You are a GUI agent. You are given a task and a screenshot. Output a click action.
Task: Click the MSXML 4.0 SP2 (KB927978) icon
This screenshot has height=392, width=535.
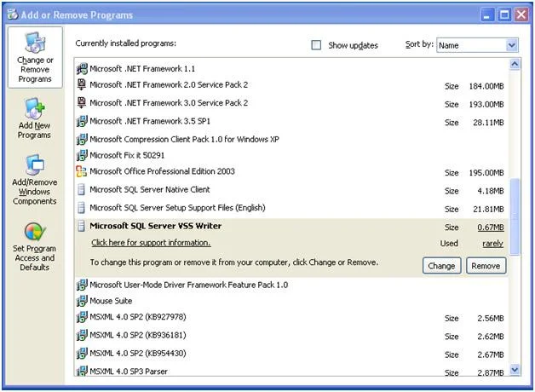pos(82,317)
